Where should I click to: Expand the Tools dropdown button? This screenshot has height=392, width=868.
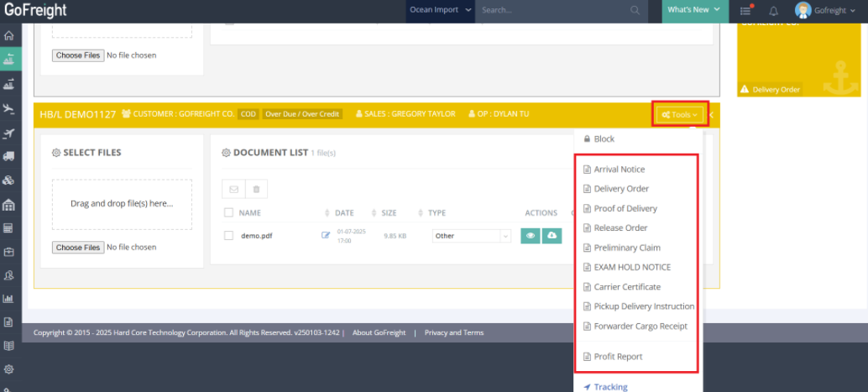[679, 114]
